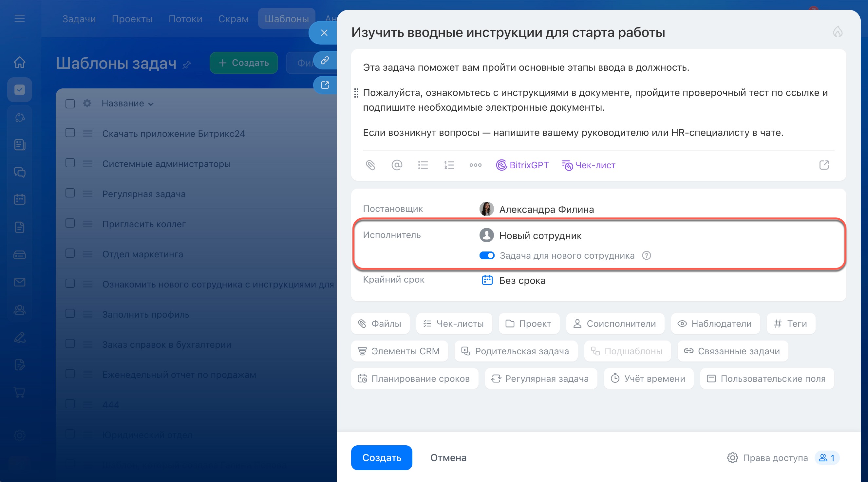
Task: Switch to the 'Проекты' tab
Action: click(x=132, y=19)
